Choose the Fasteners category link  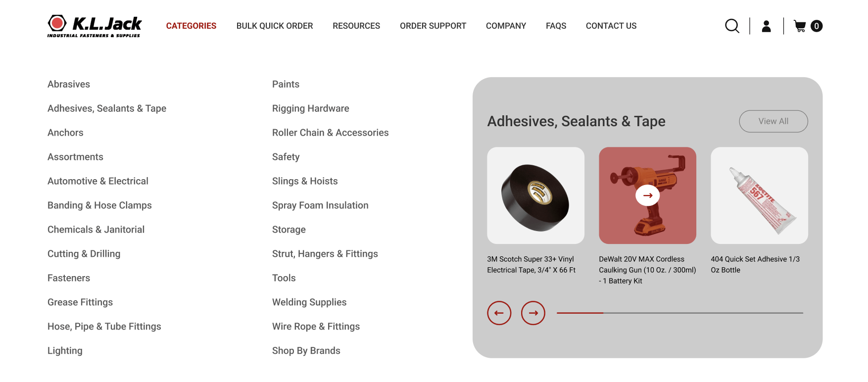click(69, 278)
